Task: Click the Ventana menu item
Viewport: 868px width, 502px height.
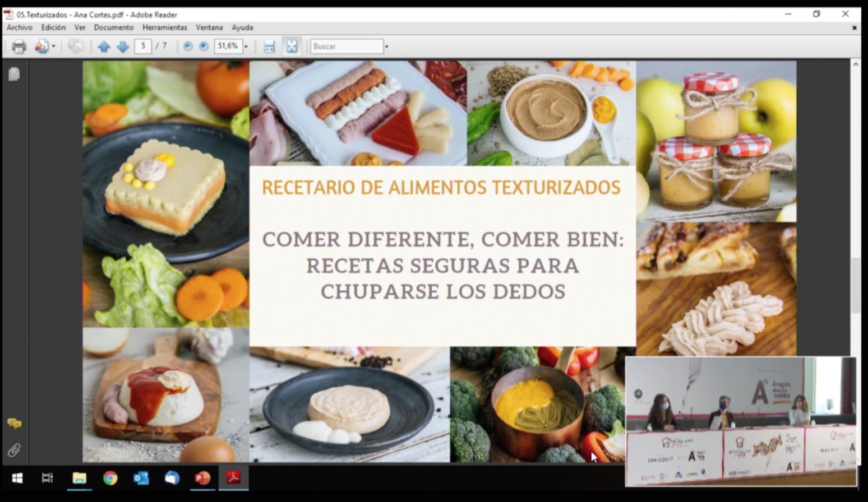Action: [209, 27]
